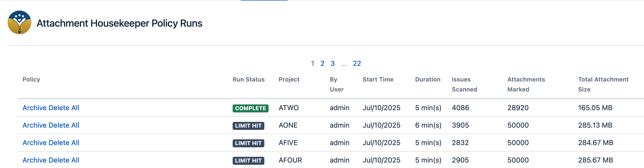Click LIMIT HIT badge in AFOUR row
This screenshot has height=168, width=644.
tap(248, 161)
